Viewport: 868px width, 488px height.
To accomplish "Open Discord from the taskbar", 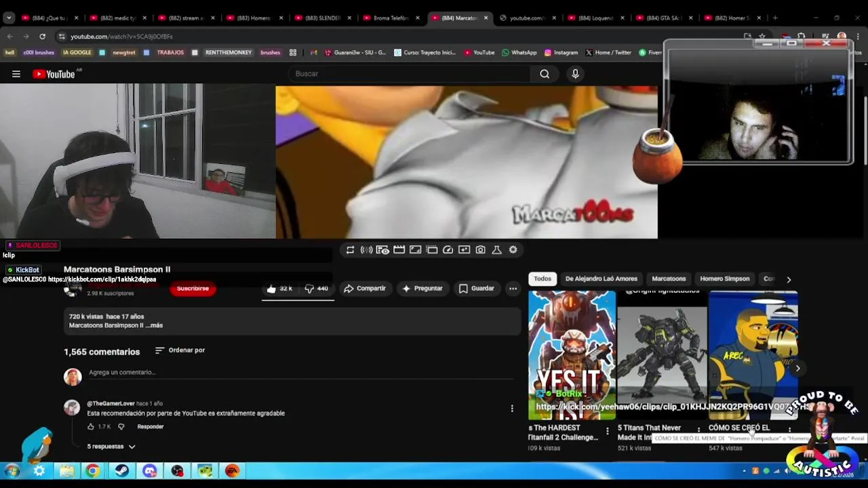I will [x=150, y=471].
